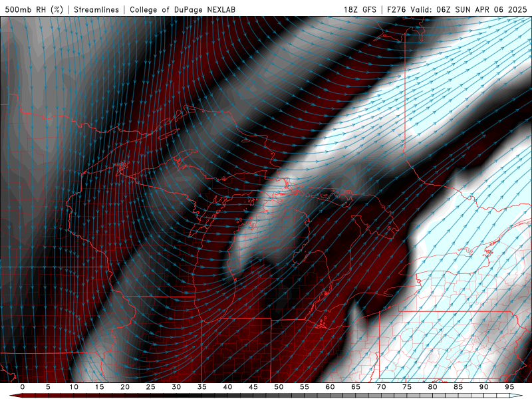Select the '25' value on the color scale

tap(151, 387)
